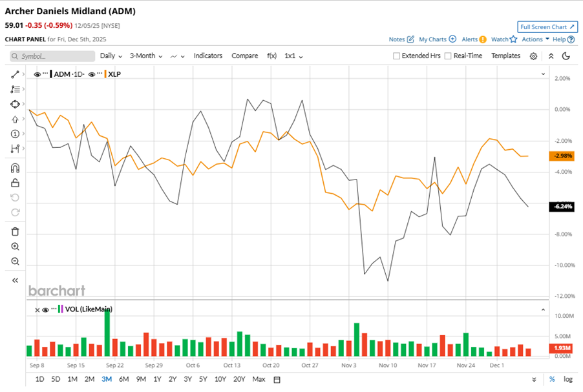
Task: Select the 1M time range
Action: tap(72, 379)
